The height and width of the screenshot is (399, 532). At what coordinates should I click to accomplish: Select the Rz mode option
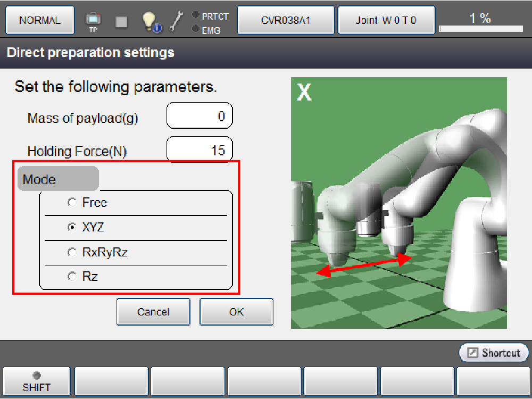click(72, 277)
